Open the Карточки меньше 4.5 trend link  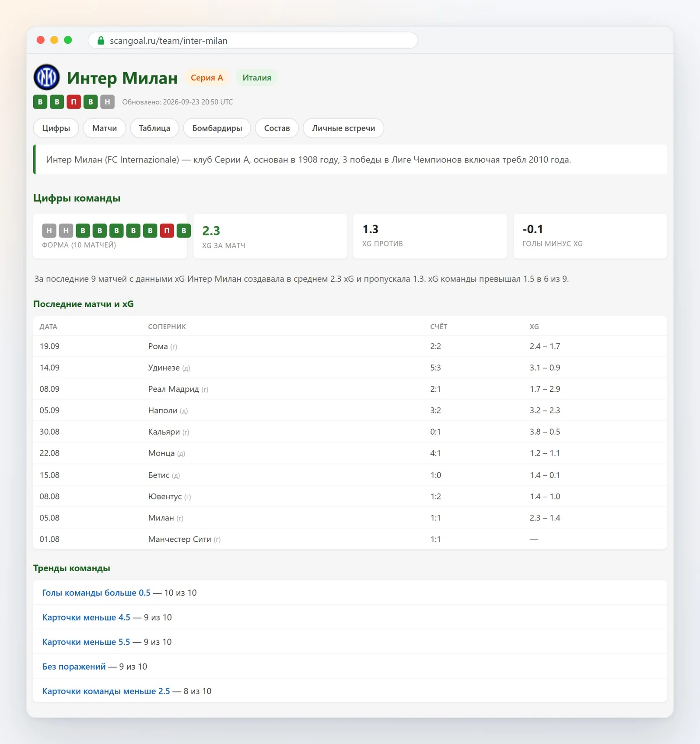point(86,617)
